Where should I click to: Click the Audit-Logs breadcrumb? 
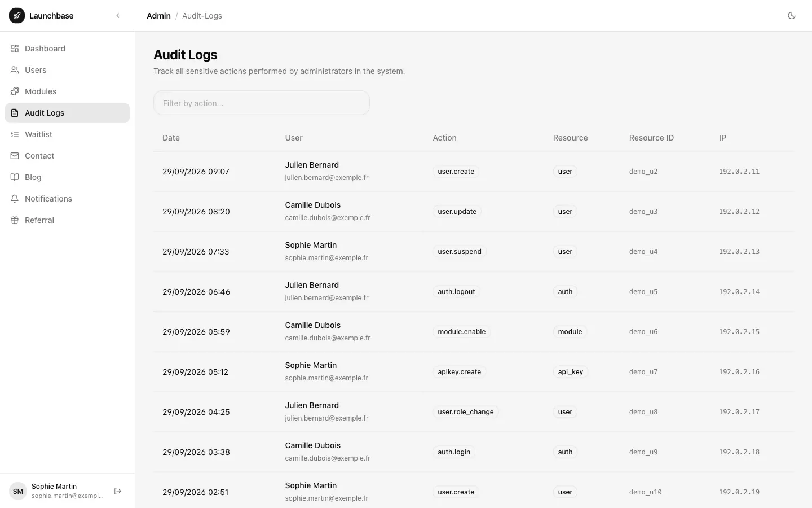[x=202, y=16]
